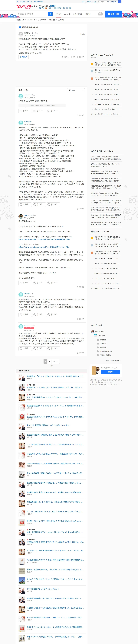Screen dimensions: 138x644
Task: Go to 知恵袋トップ breadcrumb
Action: (21, 20)
